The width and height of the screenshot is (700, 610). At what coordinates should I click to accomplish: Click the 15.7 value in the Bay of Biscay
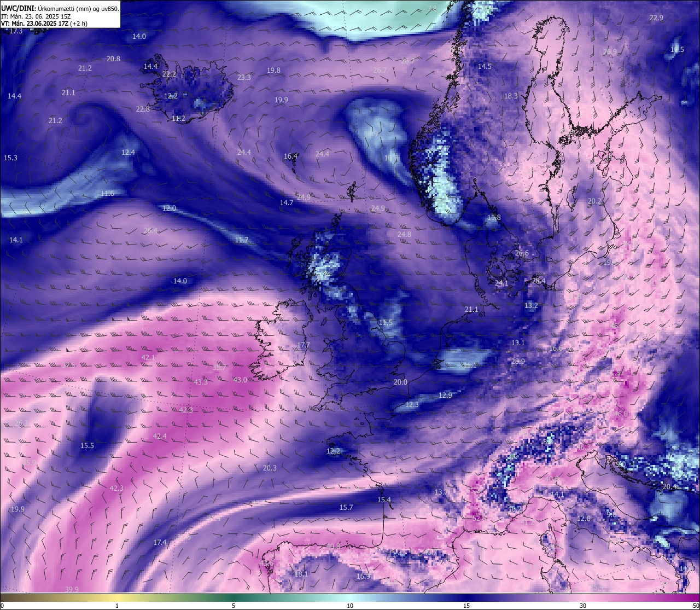pyautogui.click(x=346, y=508)
